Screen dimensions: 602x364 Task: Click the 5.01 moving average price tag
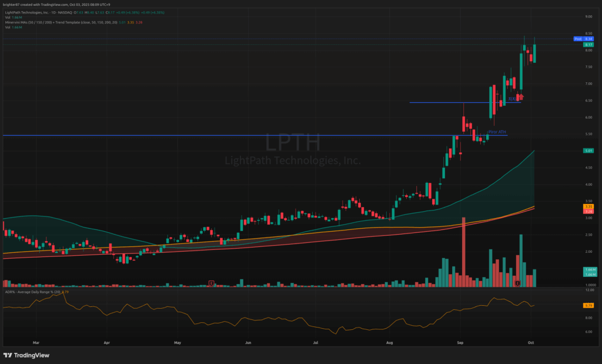[x=588, y=151]
